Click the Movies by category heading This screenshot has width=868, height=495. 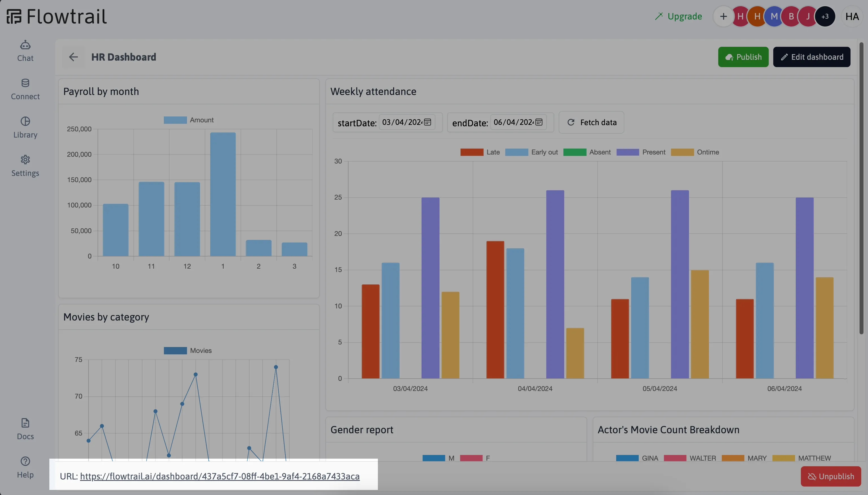coord(106,317)
